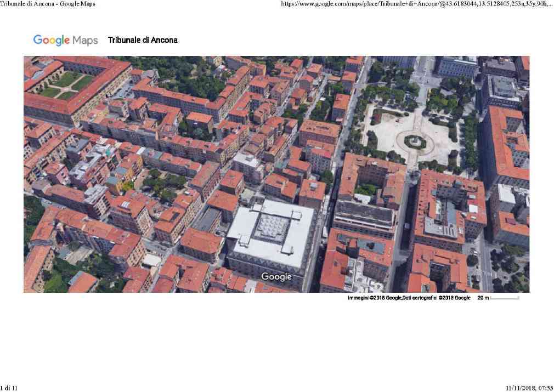
Task: Click the circular monument in the piazza
Action: point(415,141)
